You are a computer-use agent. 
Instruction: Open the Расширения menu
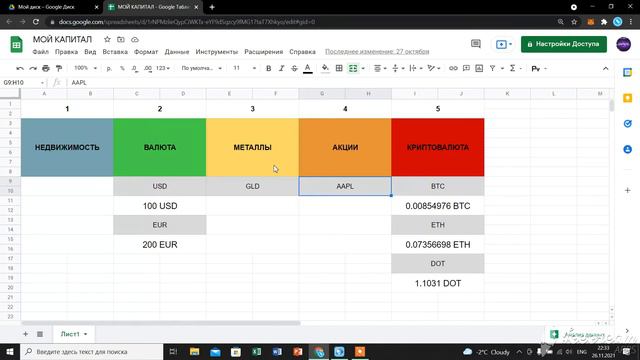[x=264, y=52]
